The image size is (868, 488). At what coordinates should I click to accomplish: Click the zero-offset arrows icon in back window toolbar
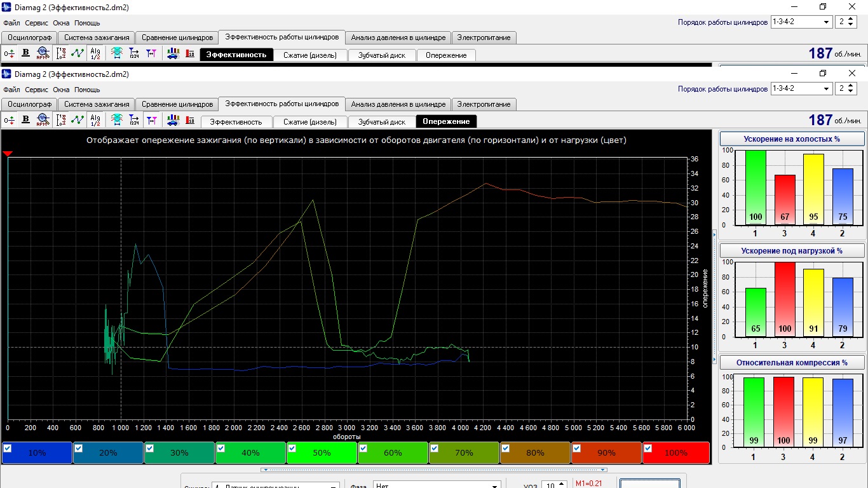click(x=9, y=54)
